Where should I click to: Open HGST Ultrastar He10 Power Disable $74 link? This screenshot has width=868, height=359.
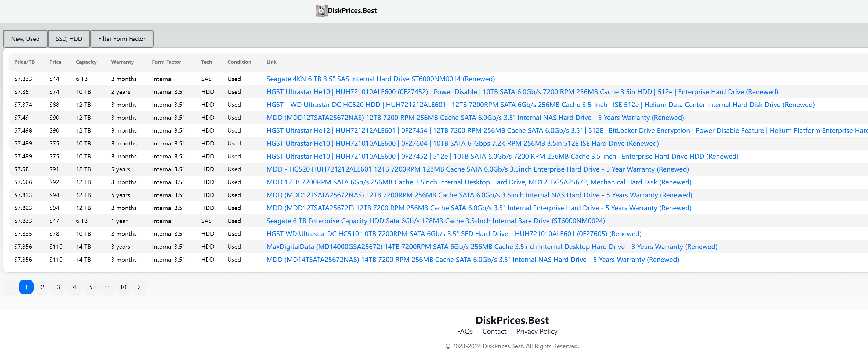(x=522, y=92)
